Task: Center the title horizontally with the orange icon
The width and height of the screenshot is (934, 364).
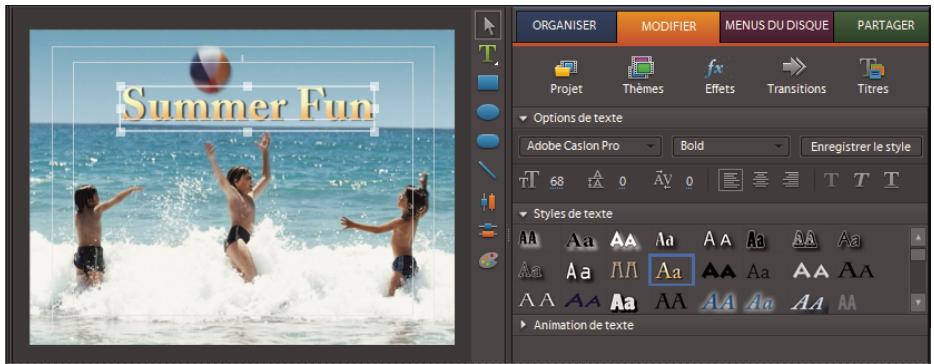Action: pyautogui.click(x=488, y=232)
